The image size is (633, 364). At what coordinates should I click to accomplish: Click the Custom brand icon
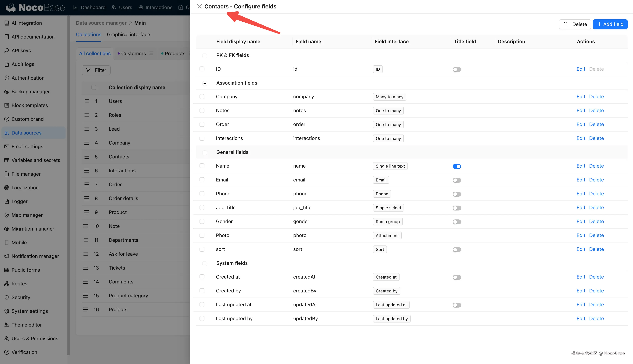pyautogui.click(x=7, y=119)
